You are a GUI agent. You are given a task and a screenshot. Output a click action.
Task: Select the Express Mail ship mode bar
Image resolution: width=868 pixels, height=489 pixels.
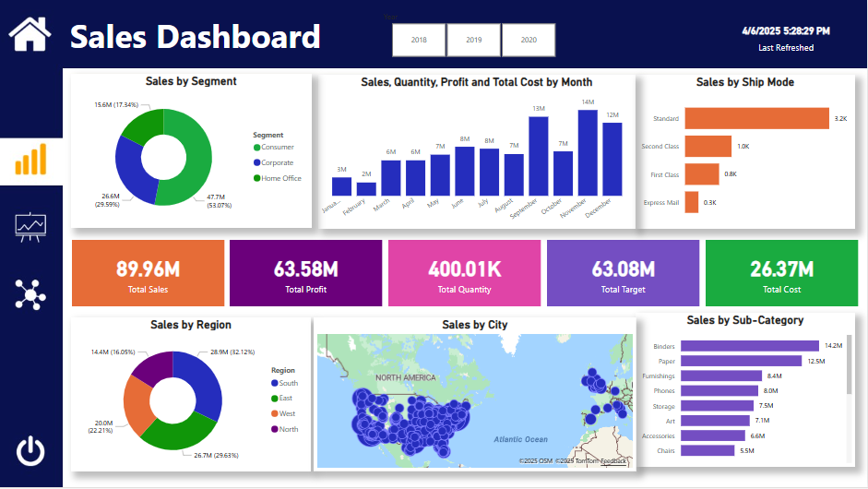(x=692, y=202)
